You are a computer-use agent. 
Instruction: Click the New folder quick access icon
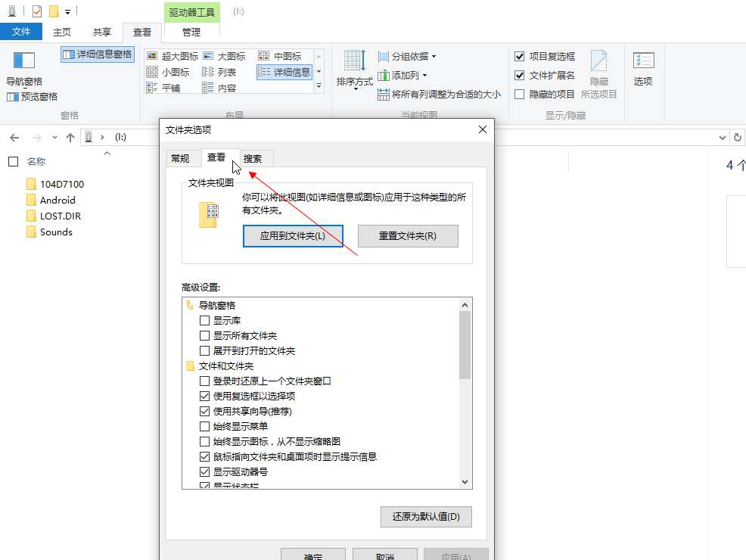click(54, 11)
